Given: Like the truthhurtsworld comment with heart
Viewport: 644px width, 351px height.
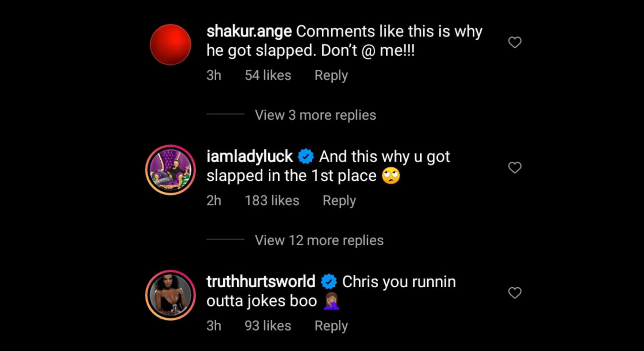Looking at the screenshot, I should 515,293.
